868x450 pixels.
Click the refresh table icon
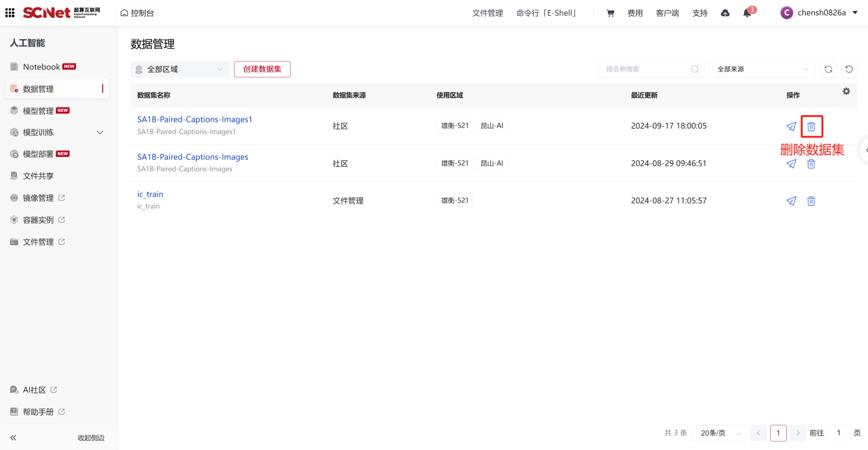pyautogui.click(x=828, y=69)
